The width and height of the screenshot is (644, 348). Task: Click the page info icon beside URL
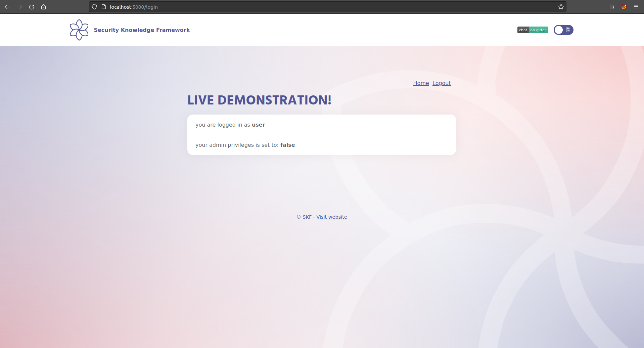point(104,7)
